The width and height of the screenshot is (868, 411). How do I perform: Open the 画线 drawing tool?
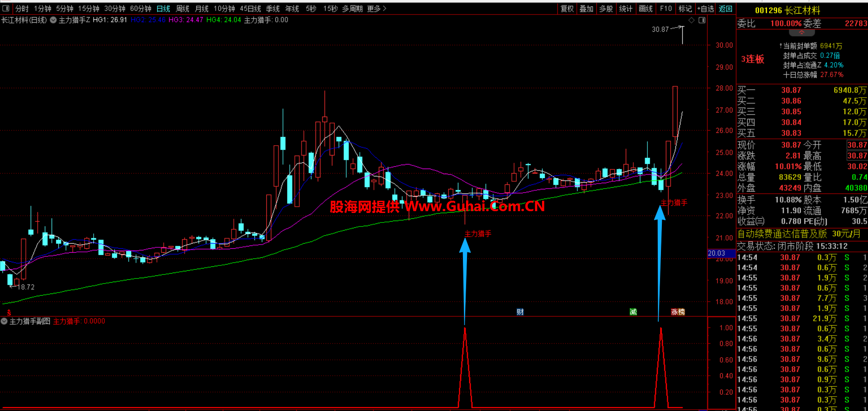click(646, 9)
